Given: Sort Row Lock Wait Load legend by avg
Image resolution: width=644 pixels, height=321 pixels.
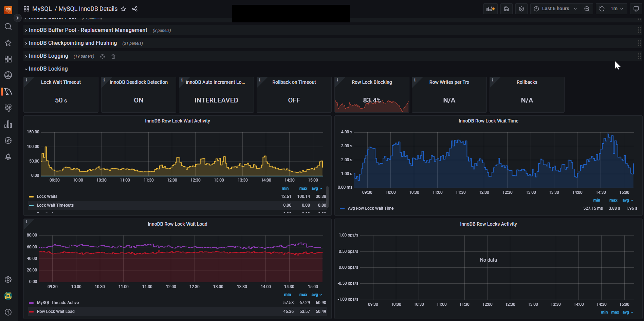Looking at the screenshot, I should (x=316, y=295).
